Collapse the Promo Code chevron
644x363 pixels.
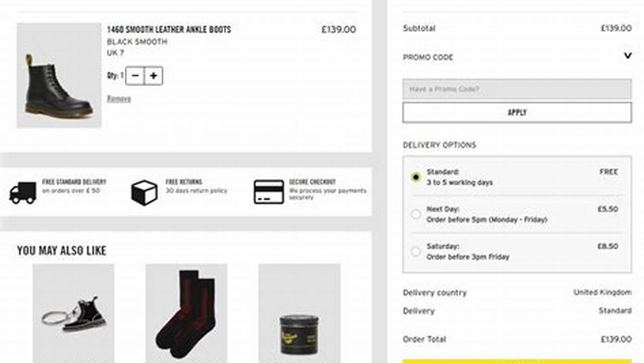627,55
